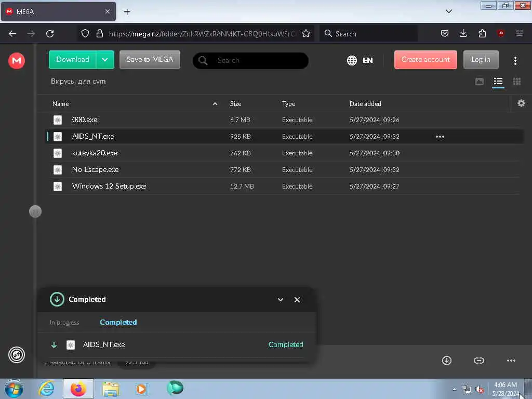Sort by Type column header

tap(288, 104)
